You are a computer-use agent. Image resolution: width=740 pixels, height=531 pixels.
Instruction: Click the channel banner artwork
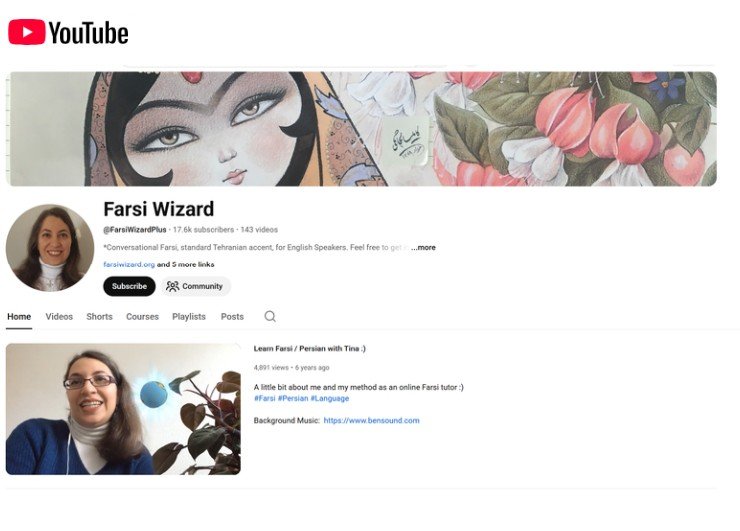[362, 128]
